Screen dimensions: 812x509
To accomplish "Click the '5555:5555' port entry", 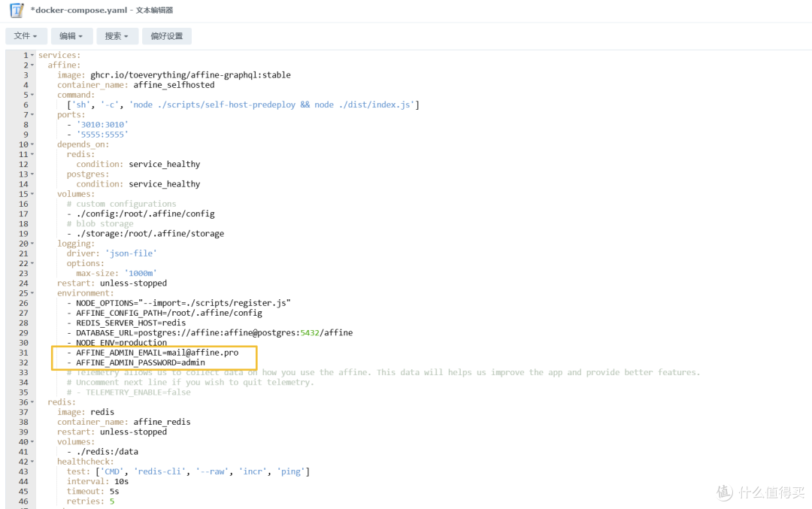I will (x=97, y=135).
